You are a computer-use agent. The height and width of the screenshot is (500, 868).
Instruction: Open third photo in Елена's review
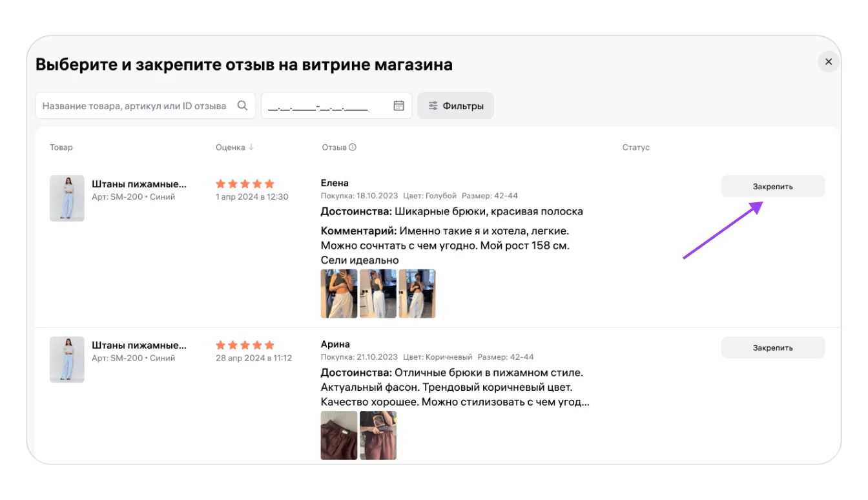tap(417, 293)
